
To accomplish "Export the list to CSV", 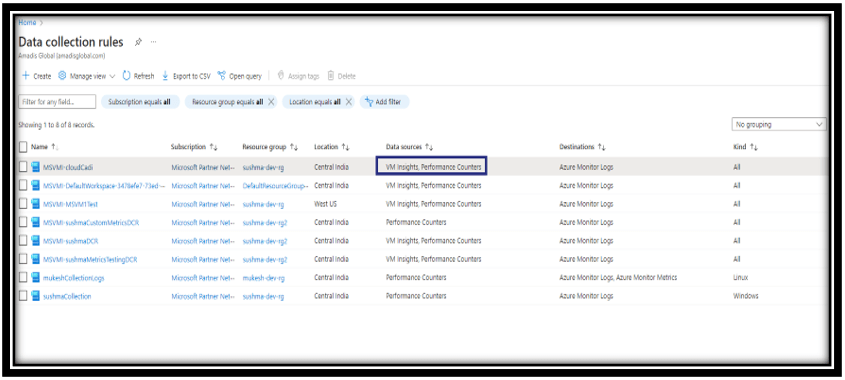I will pyautogui.click(x=186, y=76).
